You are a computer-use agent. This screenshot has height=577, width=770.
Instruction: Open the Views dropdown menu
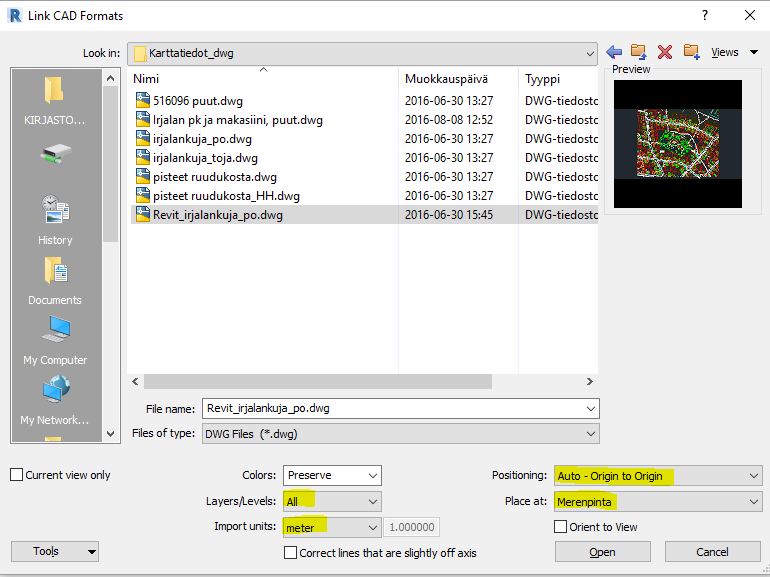click(735, 52)
